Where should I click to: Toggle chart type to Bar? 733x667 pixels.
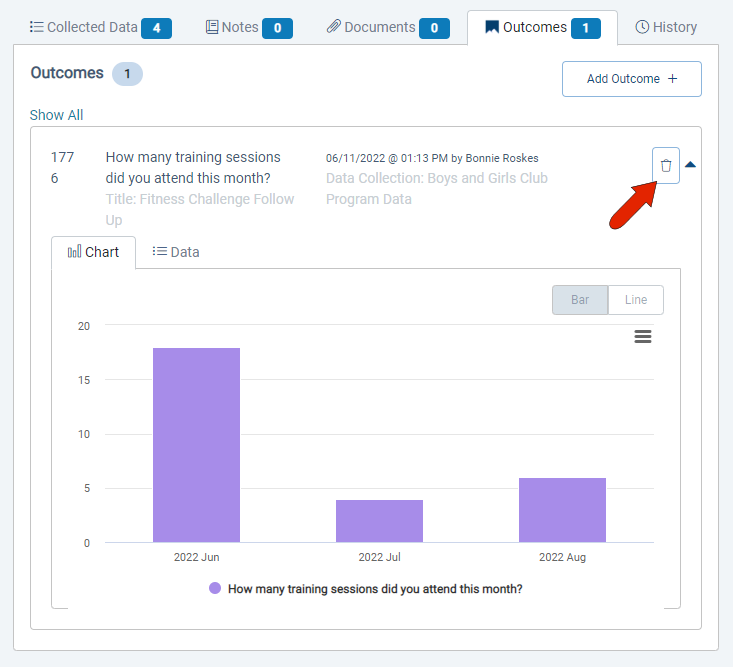[580, 300]
